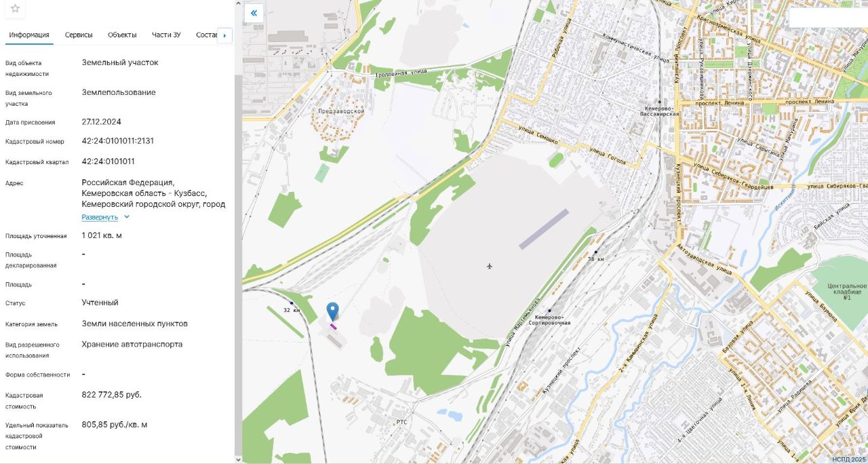This screenshot has height=464, width=868.
Task: Collapse the info panel with double-chevron button
Action: (254, 13)
